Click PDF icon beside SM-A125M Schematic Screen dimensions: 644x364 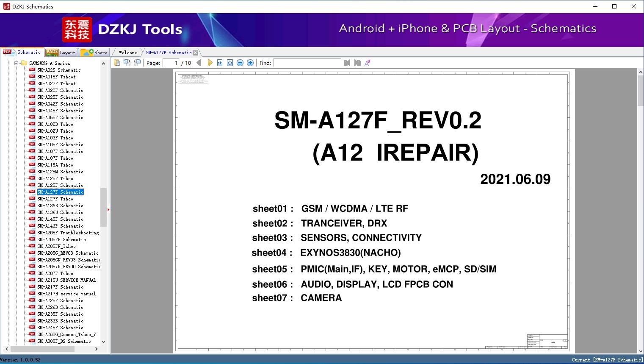click(32, 172)
